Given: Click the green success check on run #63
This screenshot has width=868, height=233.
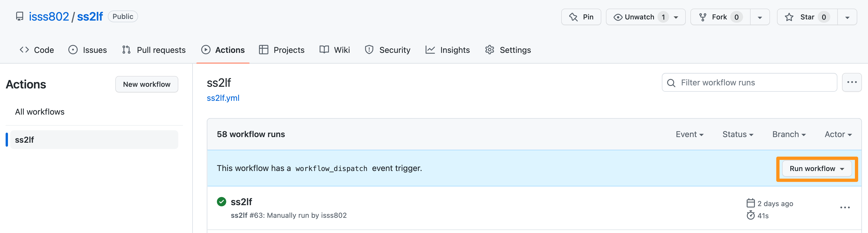Looking at the screenshot, I should [x=221, y=201].
